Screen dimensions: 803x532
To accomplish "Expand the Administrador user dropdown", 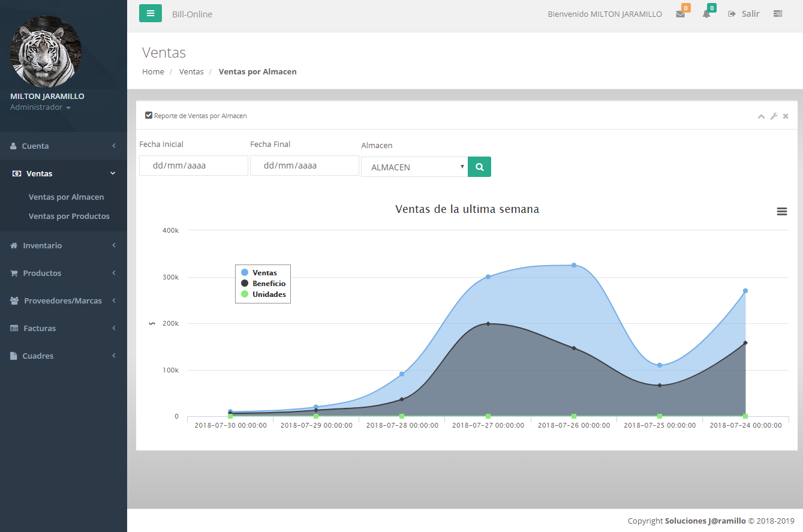I will 40,107.
